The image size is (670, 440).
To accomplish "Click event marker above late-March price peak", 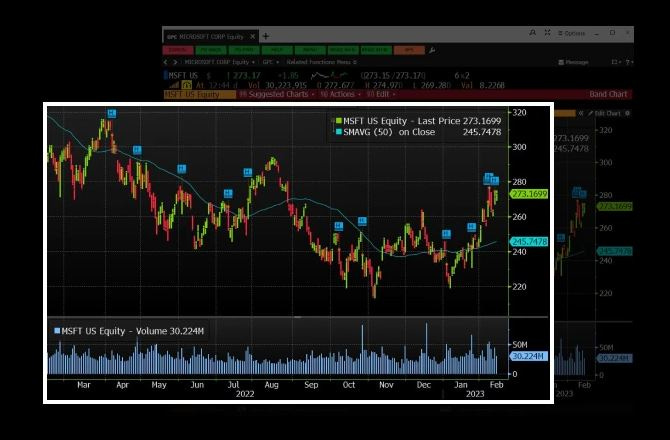I will pos(112,113).
